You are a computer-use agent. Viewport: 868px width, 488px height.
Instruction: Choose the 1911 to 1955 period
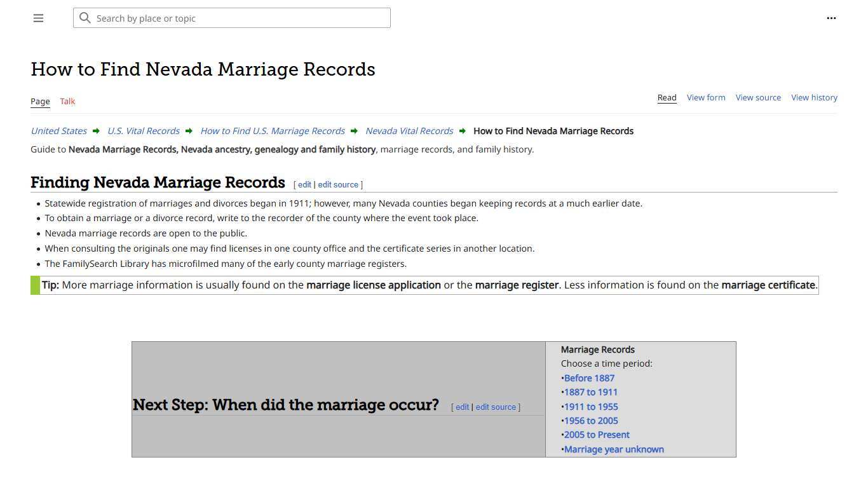coord(591,406)
